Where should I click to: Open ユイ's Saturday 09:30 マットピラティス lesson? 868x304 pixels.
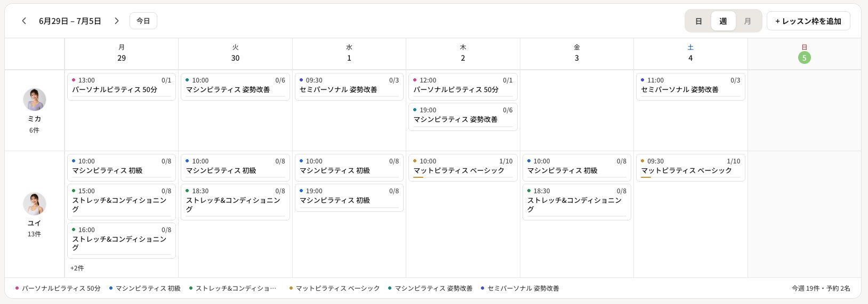(x=690, y=168)
